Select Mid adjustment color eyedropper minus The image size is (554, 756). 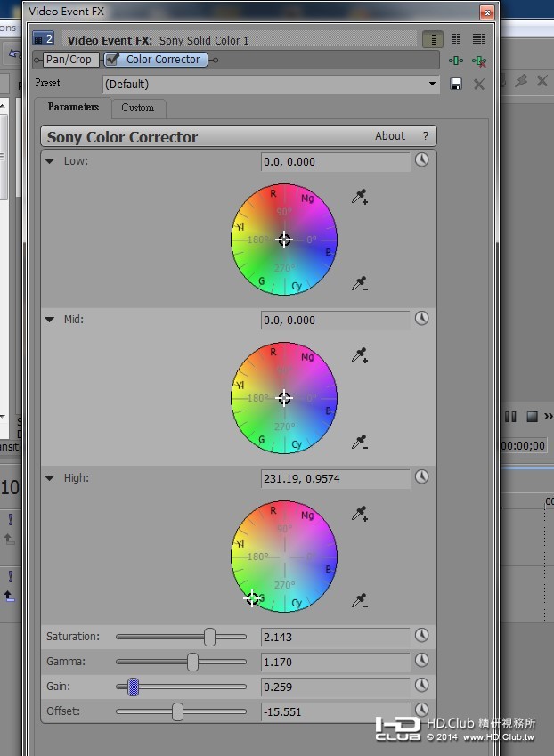pyautogui.click(x=360, y=443)
